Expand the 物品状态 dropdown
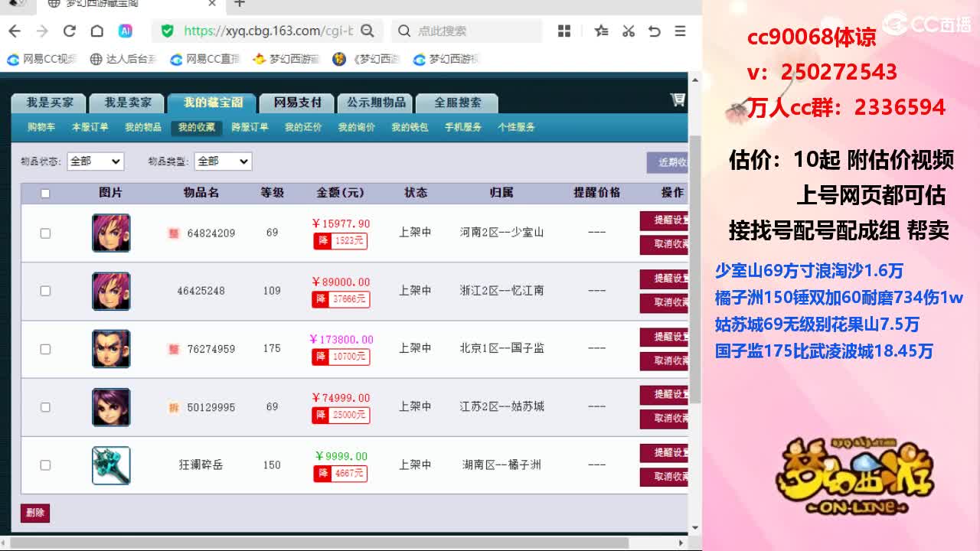This screenshot has height=551, width=980. click(x=95, y=161)
